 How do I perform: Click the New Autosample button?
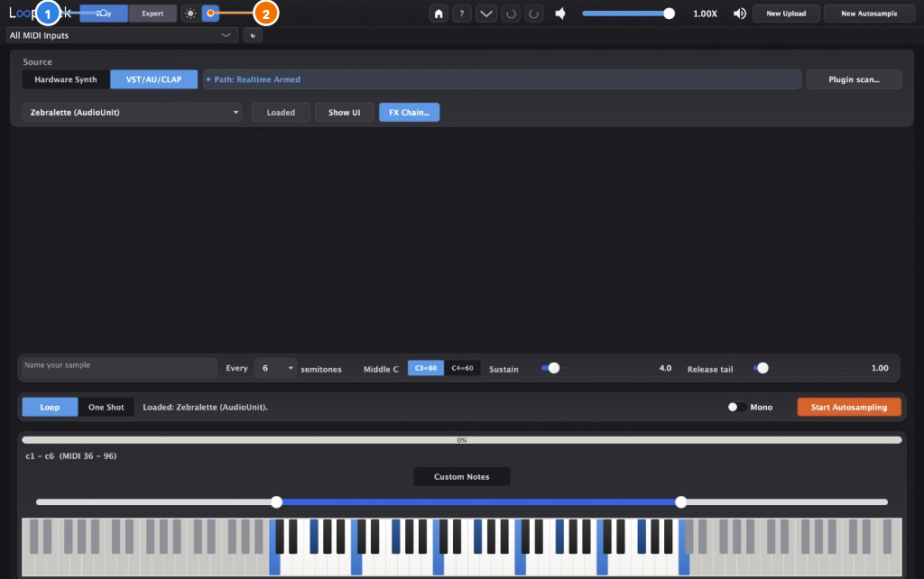tap(869, 14)
